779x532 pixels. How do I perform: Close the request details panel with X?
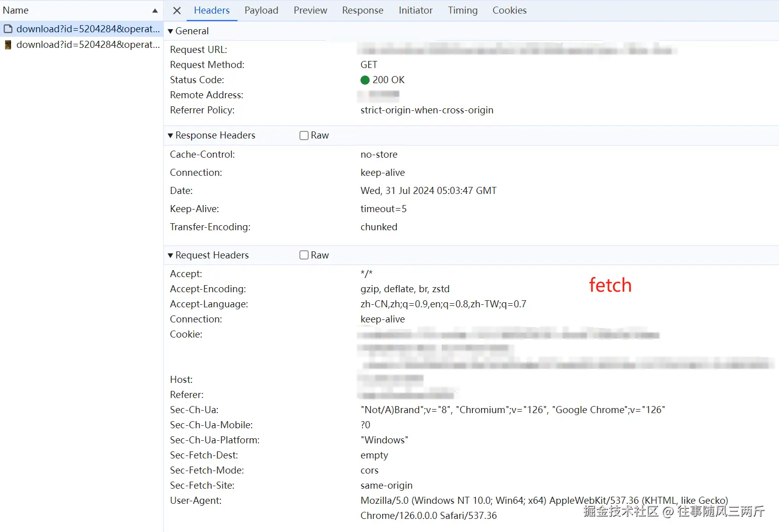pyautogui.click(x=176, y=11)
